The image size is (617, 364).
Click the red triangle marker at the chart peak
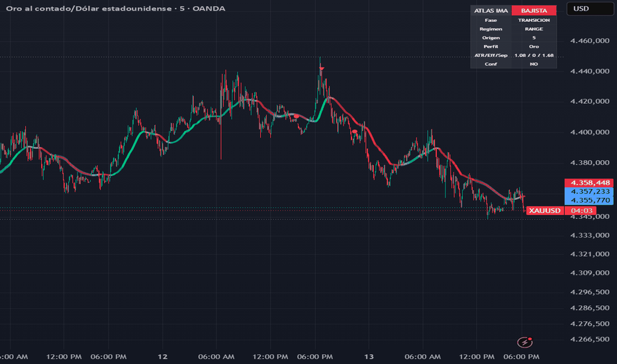pos(322,68)
